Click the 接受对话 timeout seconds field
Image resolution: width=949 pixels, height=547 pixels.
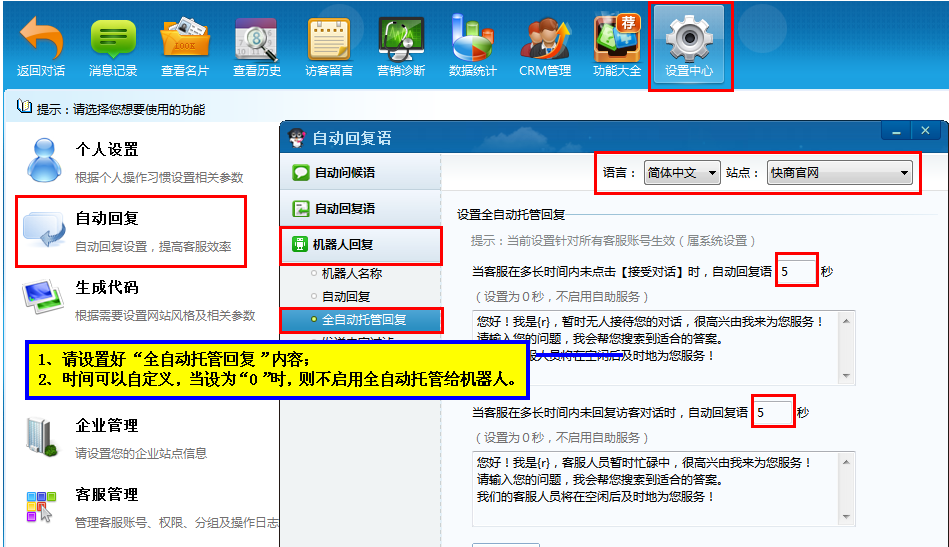tap(795, 271)
